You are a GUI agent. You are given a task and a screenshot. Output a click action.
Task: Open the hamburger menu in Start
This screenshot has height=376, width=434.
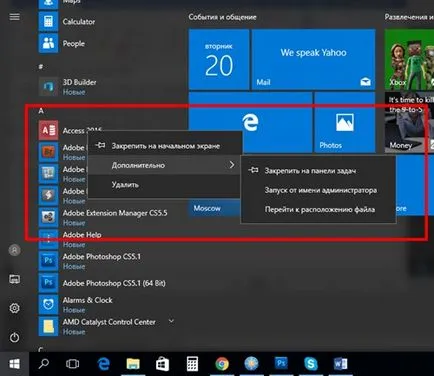(x=14, y=17)
